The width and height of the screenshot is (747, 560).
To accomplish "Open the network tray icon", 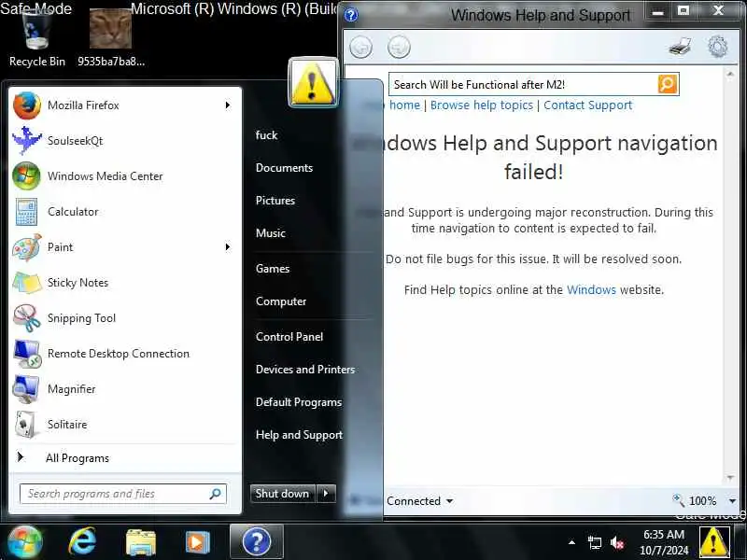I will pos(594,542).
